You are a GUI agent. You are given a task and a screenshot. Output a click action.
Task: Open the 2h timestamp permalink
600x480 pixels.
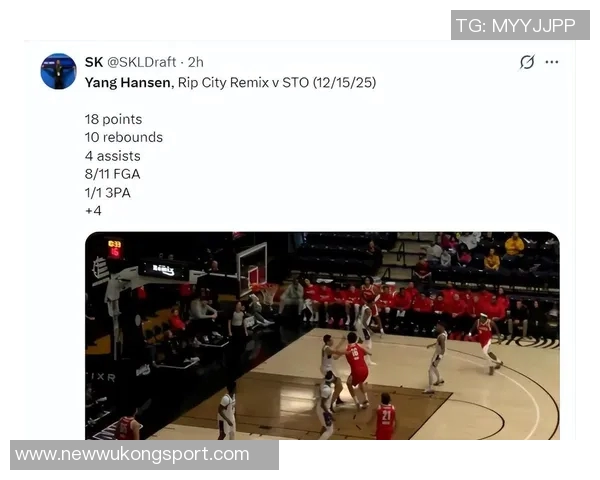pyautogui.click(x=196, y=62)
